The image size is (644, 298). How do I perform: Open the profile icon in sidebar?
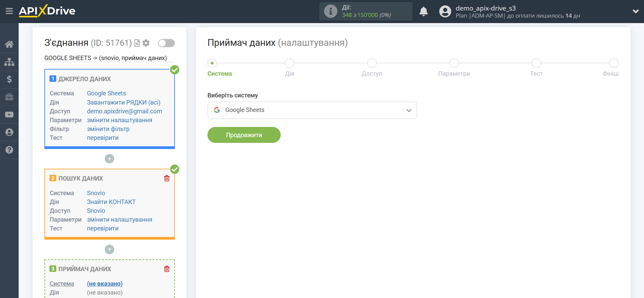[9, 132]
